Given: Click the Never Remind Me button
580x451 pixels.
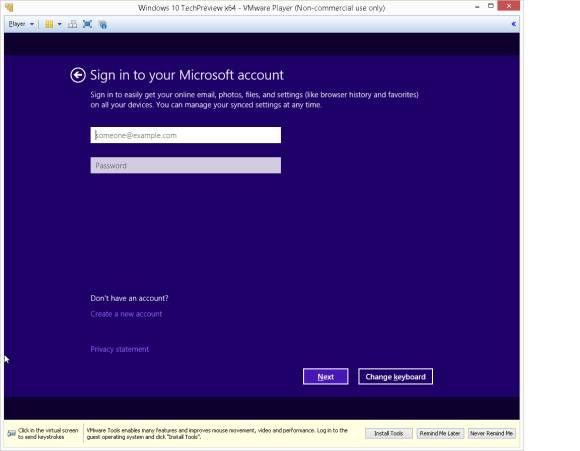Looking at the screenshot, I should [492, 433].
